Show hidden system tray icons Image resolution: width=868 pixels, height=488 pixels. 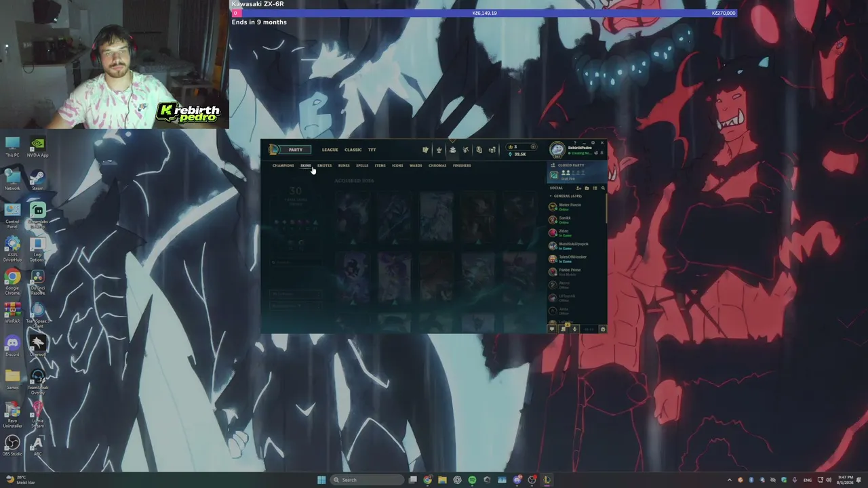click(730, 480)
